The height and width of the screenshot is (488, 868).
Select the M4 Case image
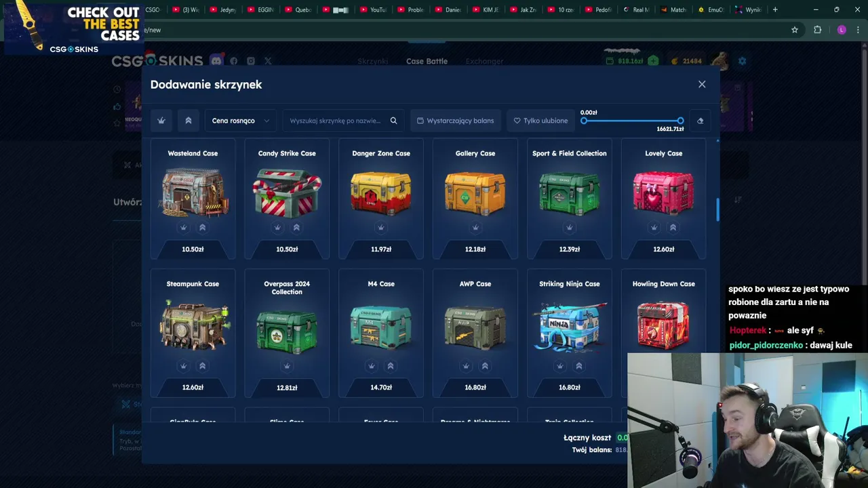coord(381,326)
